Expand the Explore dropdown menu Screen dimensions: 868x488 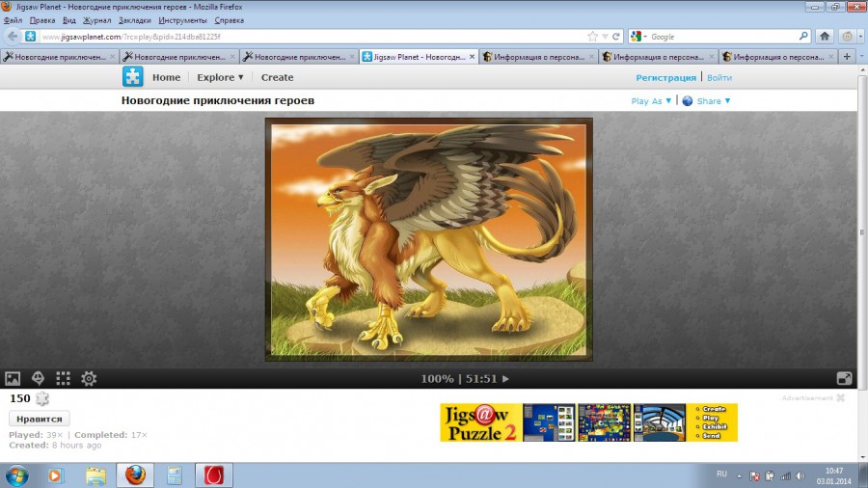(x=220, y=77)
